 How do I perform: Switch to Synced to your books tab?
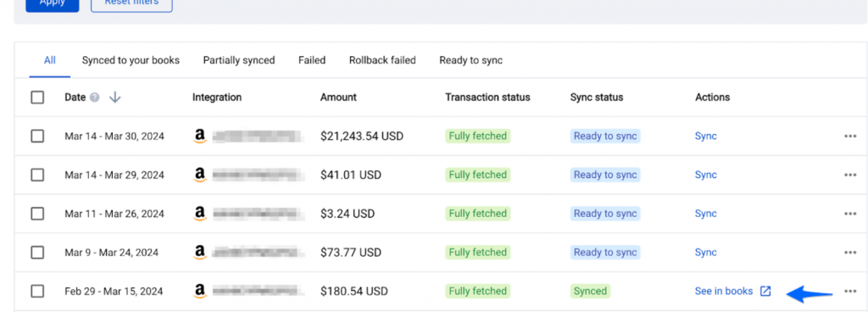(x=131, y=60)
